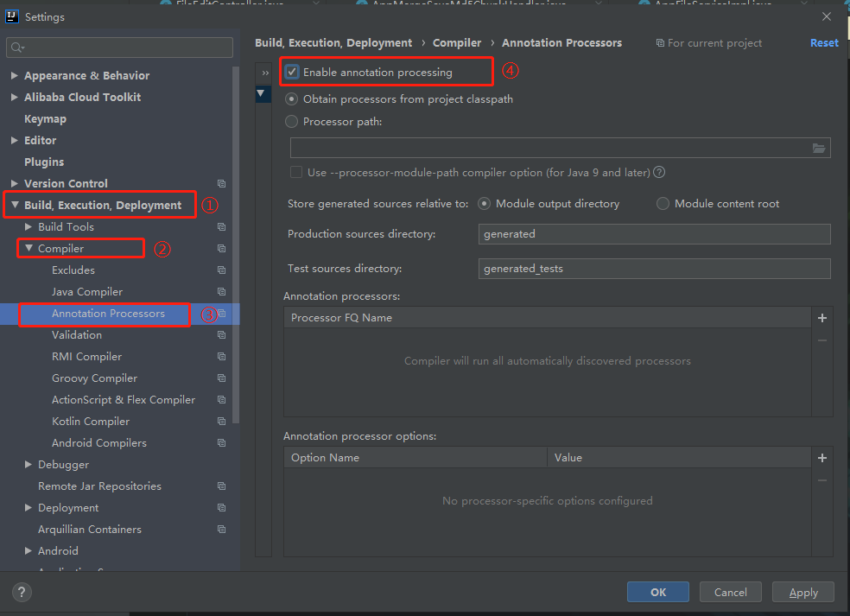Image resolution: width=850 pixels, height=616 pixels.
Task: Click the settings tree vertical scrollbar
Action: coord(236,244)
